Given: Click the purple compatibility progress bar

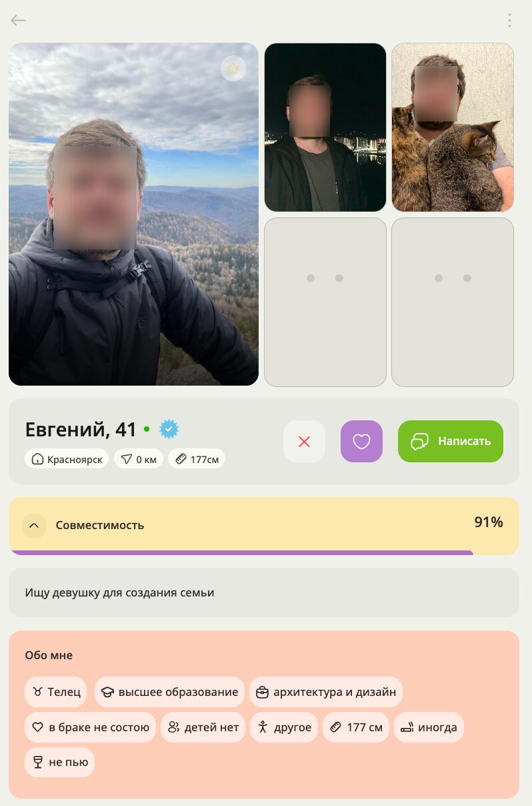Looking at the screenshot, I should (242, 552).
